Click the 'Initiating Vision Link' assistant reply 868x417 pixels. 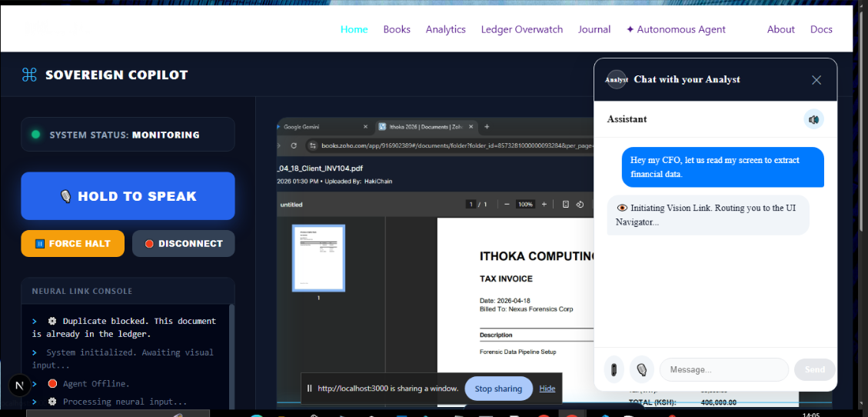pos(708,215)
